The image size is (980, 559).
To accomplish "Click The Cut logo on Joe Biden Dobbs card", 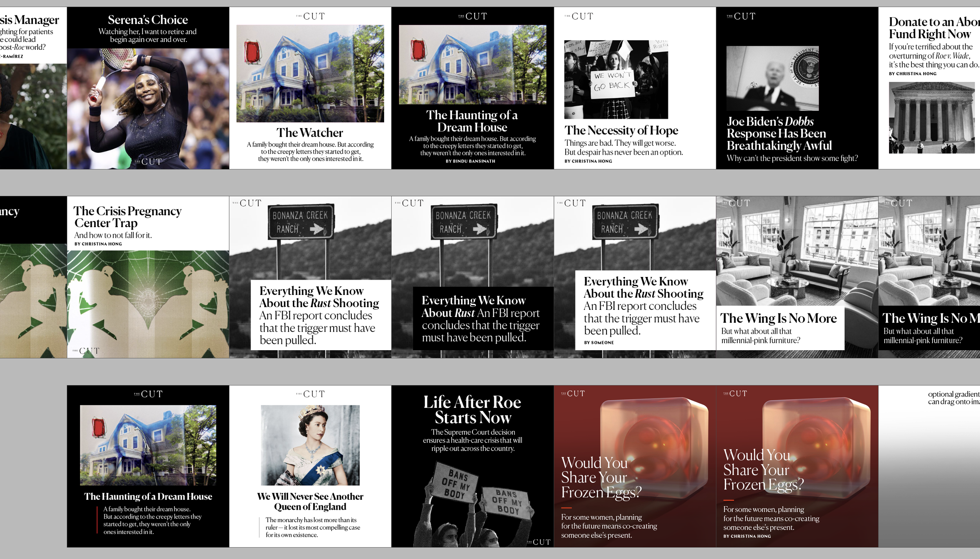I will click(741, 16).
